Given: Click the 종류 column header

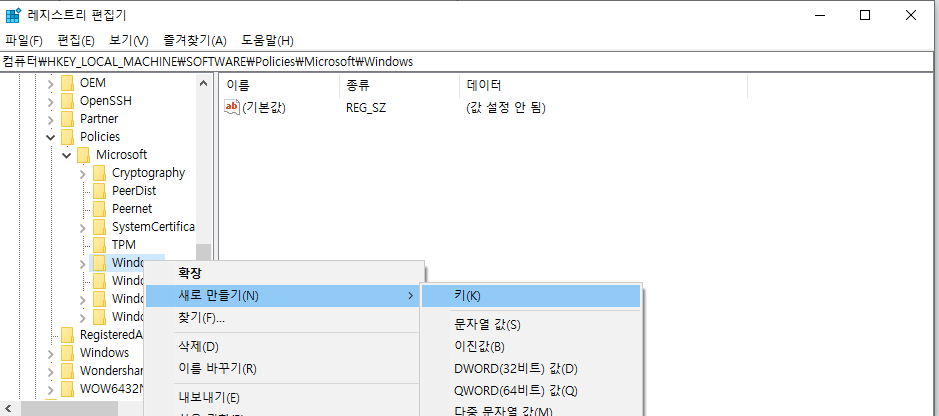Looking at the screenshot, I should click(399, 86).
